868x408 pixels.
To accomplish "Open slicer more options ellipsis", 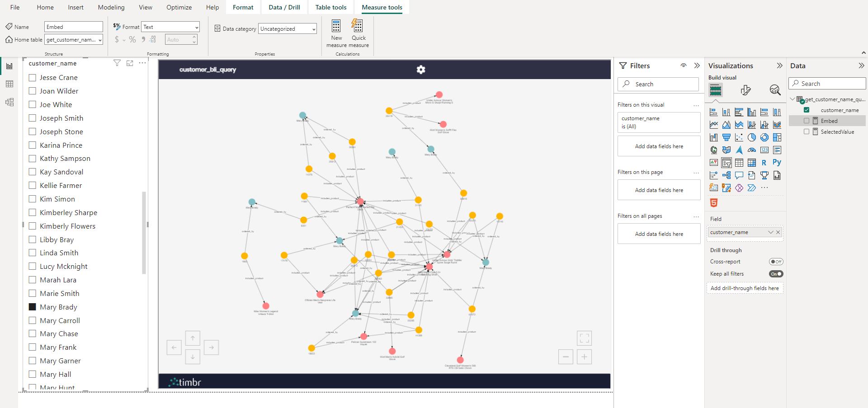I will coord(142,63).
